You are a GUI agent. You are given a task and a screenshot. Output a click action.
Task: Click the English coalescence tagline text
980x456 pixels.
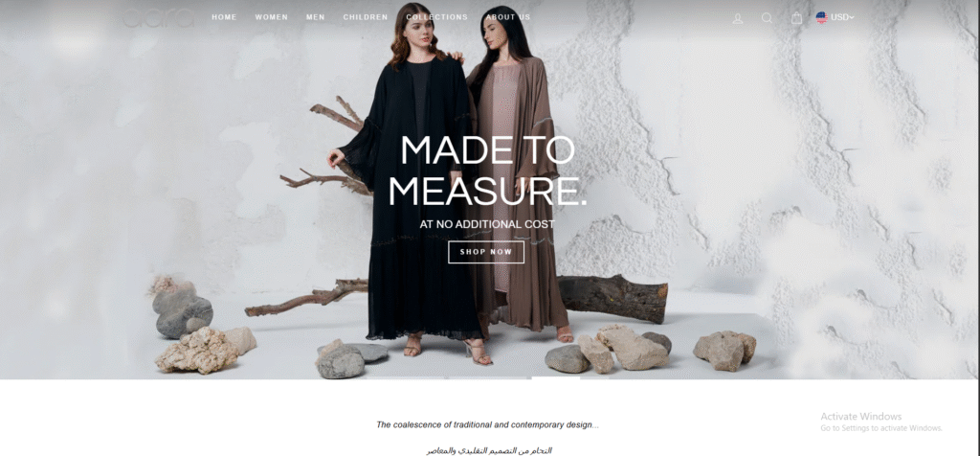click(x=487, y=424)
